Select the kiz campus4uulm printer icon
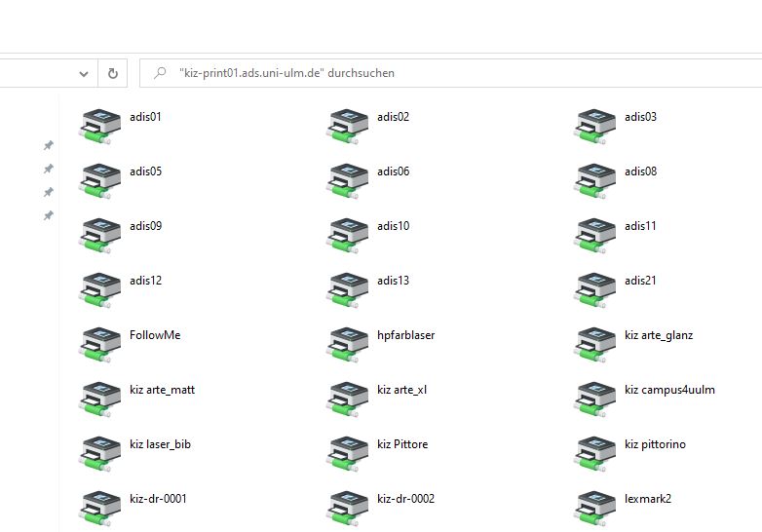Image resolution: width=762 pixels, height=532 pixels. 595,398
